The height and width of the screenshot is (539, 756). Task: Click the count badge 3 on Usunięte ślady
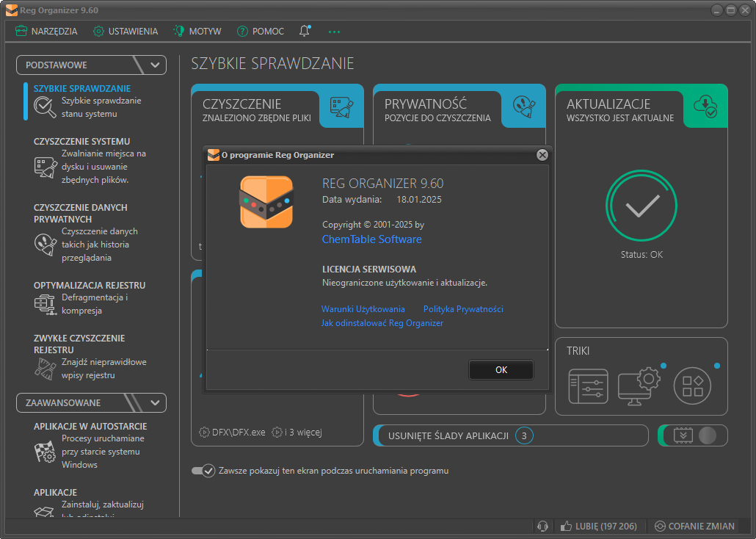[x=524, y=435]
